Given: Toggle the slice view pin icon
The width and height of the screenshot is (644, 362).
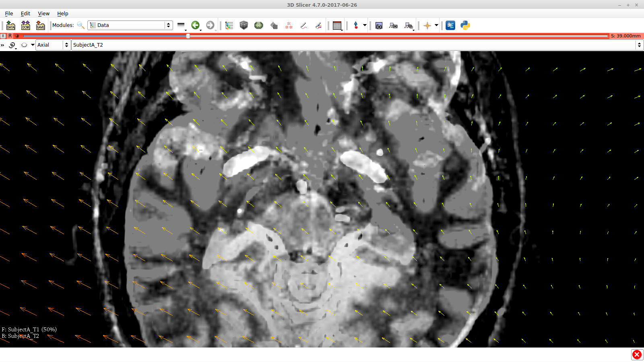Looking at the screenshot, I should click(3, 36).
